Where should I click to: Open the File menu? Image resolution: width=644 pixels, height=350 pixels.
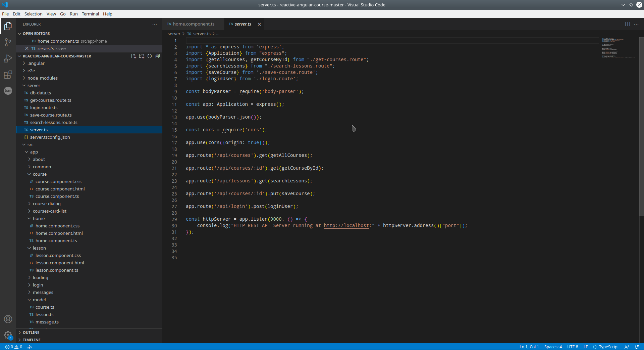5,14
